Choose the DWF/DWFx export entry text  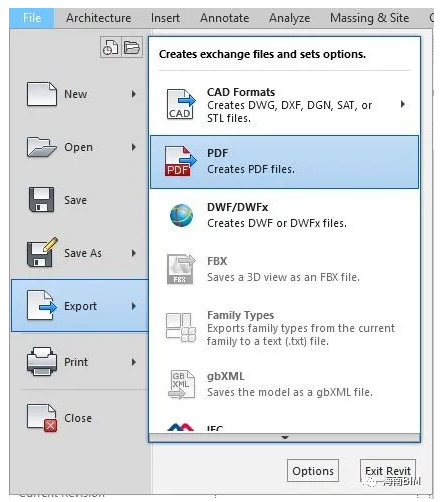pos(277,215)
